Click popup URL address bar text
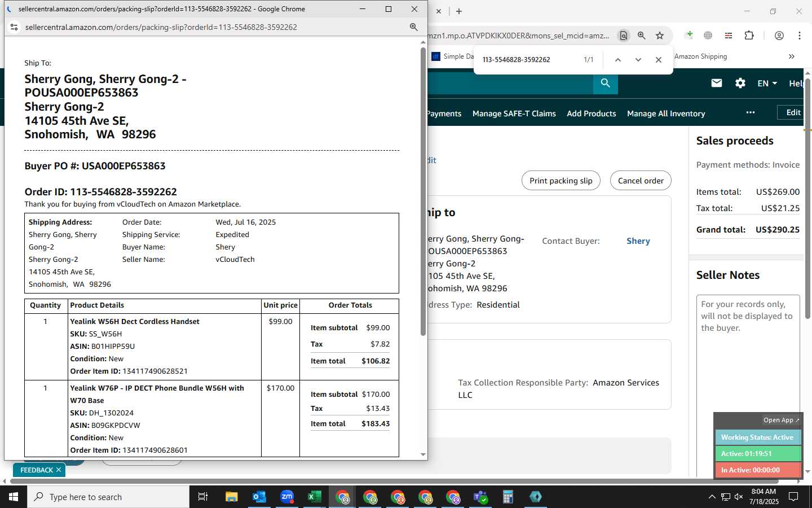The width and height of the screenshot is (812, 508). click(x=161, y=27)
